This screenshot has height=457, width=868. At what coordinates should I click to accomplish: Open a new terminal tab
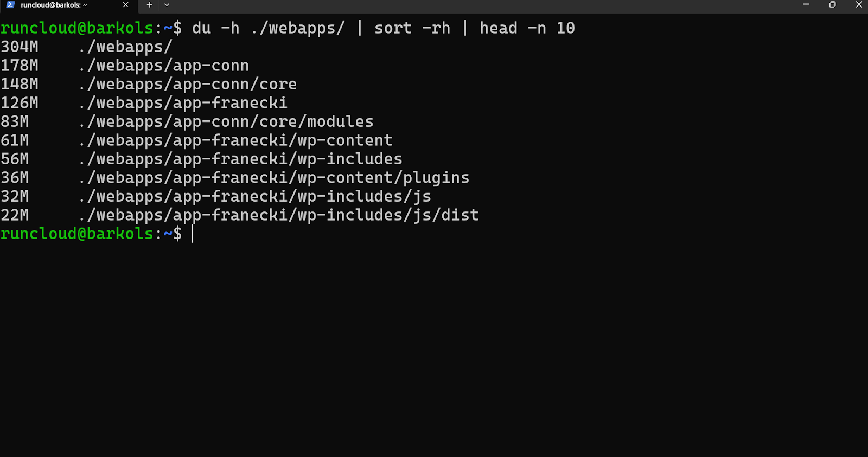pos(150,5)
